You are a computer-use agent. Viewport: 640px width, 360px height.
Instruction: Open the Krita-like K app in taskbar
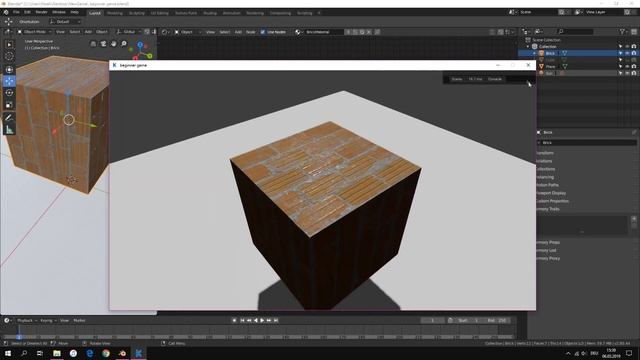tap(138, 353)
